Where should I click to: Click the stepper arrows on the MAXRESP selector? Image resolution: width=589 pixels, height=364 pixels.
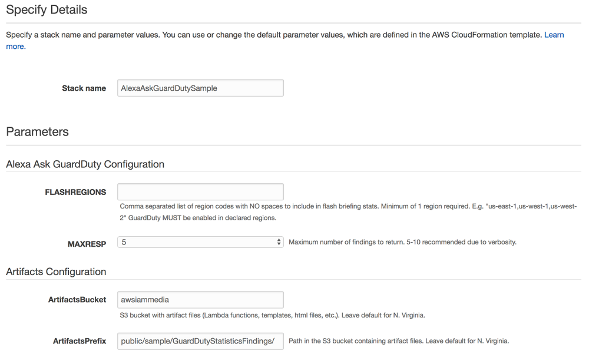pos(278,241)
